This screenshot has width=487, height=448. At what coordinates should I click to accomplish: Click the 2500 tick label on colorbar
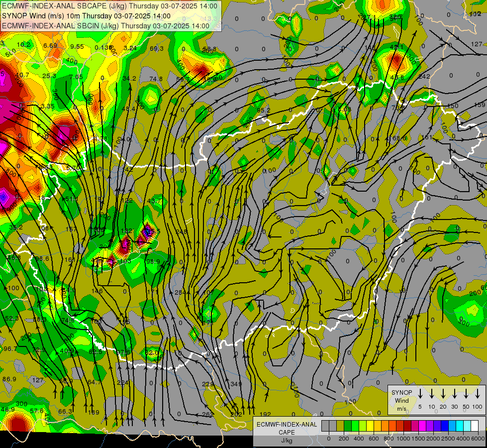(x=448, y=439)
